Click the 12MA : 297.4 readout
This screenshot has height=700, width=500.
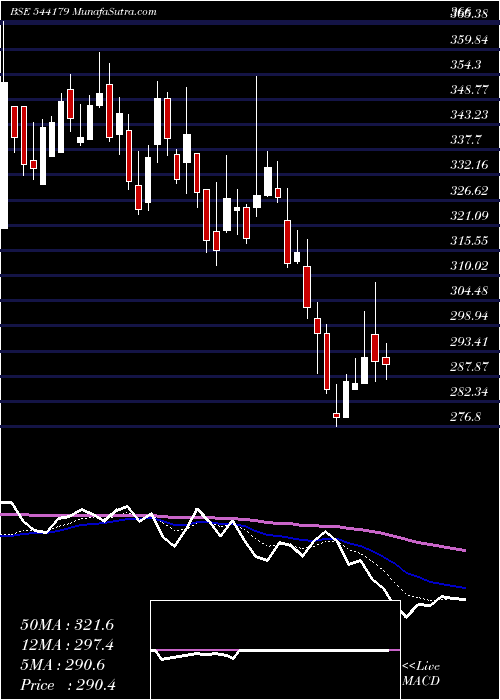tap(67, 645)
